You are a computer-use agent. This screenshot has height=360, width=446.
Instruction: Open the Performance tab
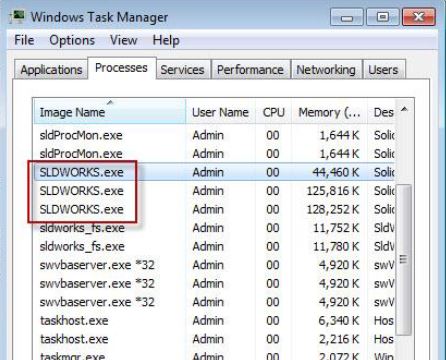click(x=250, y=70)
